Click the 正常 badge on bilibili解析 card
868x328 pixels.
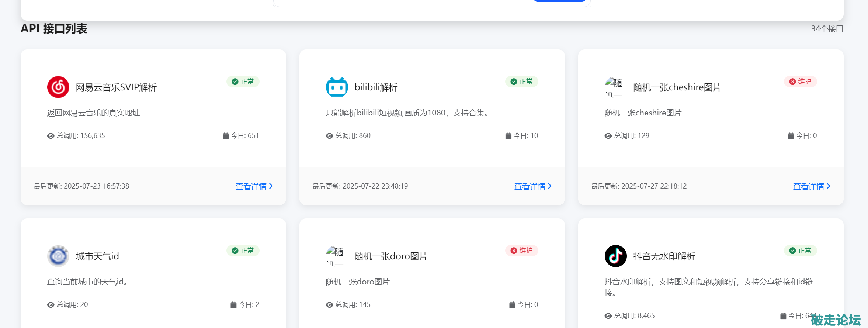pyautogui.click(x=521, y=82)
